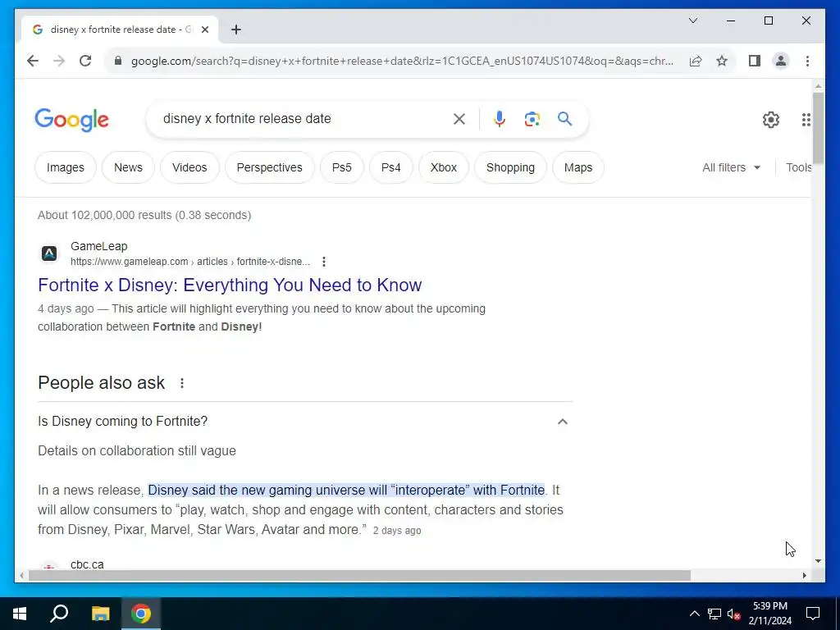Open Chrome three-dot menu
The width and height of the screenshot is (840, 630).
pos(807,61)
